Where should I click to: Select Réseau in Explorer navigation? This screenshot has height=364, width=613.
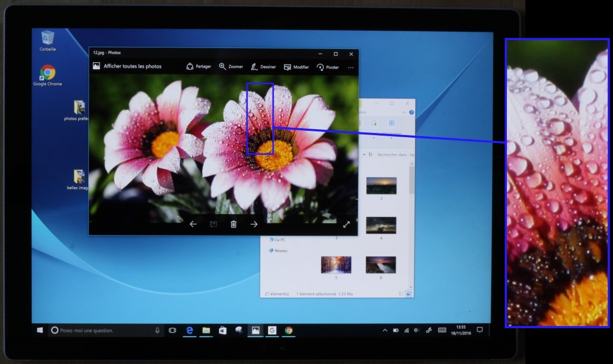278,251
